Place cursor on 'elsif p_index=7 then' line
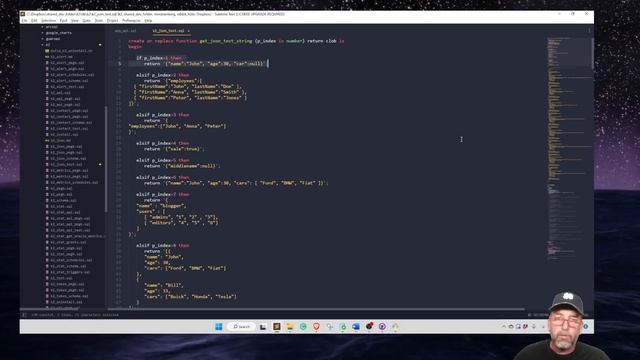Viewport: 640px width, 360px height. [x=162, y=194]
